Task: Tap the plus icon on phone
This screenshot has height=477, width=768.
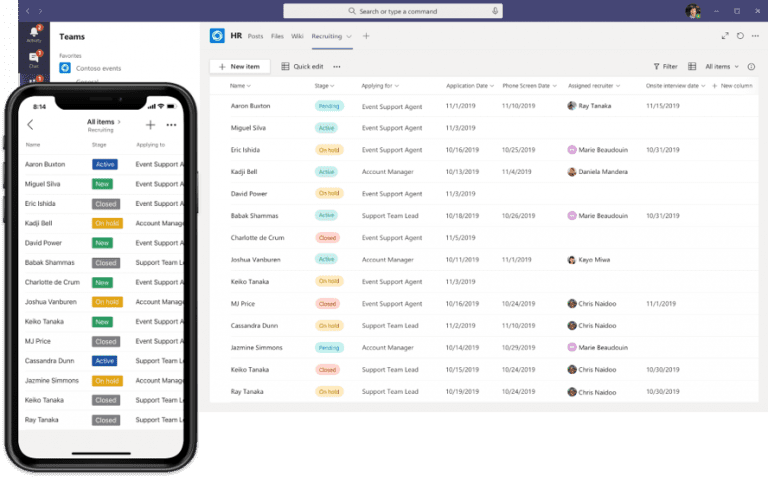Action: (150, 125)
